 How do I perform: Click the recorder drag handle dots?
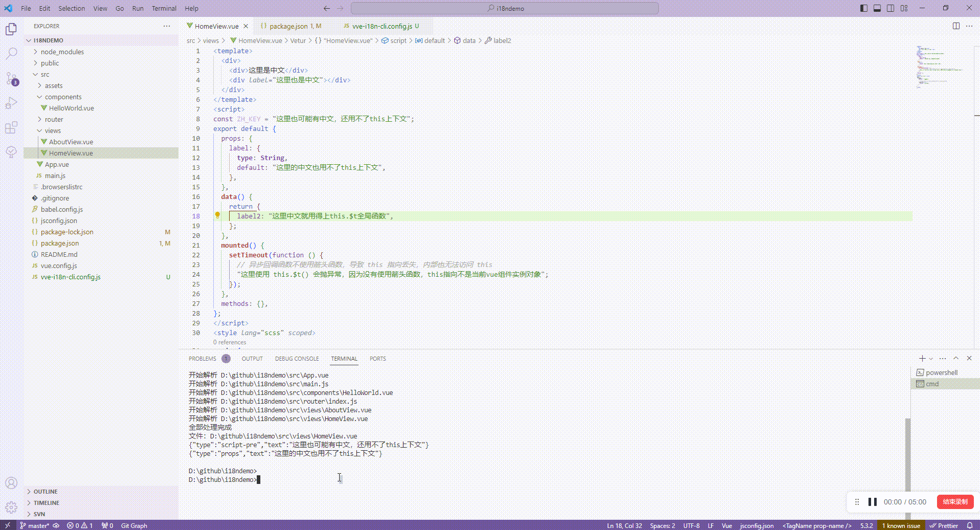[857, 502]
